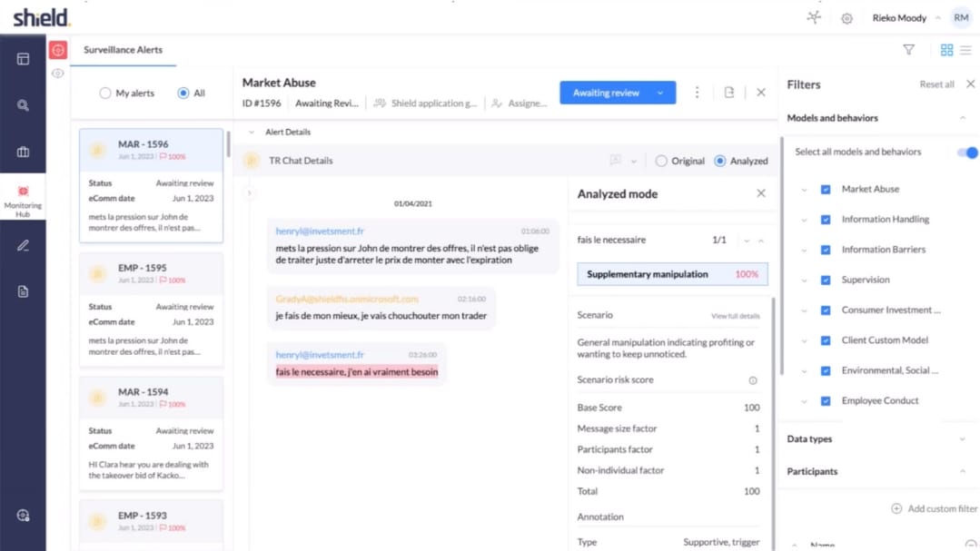Switch to grid view layout icon
The width and height of the screenshot is (980, 551).
point(946,50)
